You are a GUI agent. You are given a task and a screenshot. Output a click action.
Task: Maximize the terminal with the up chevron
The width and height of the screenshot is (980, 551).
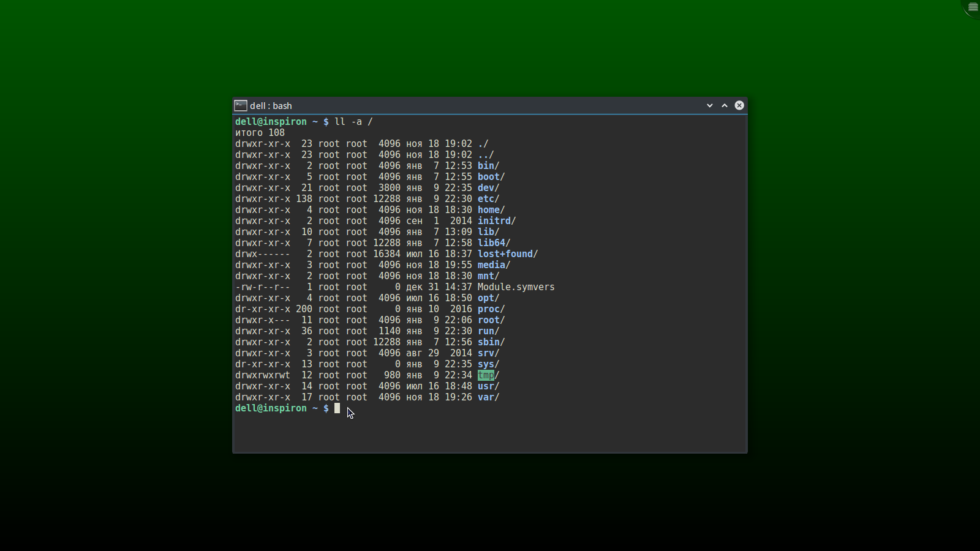(x=725, y=105)
